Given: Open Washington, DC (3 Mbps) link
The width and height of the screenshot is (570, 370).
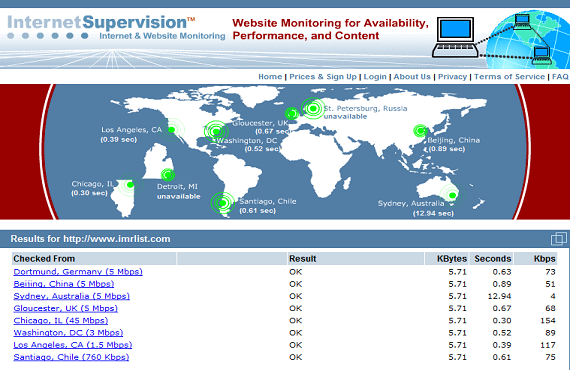Looking at the screenshot, I should tap(68, 333).
